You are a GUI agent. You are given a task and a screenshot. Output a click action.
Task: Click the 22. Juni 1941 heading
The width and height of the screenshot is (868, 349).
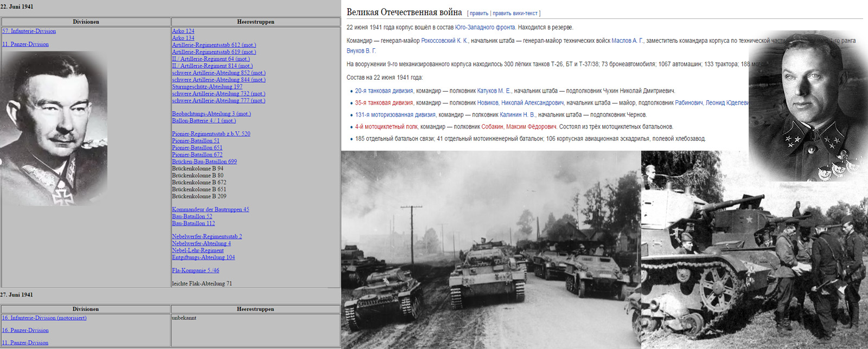click(17, 7)
